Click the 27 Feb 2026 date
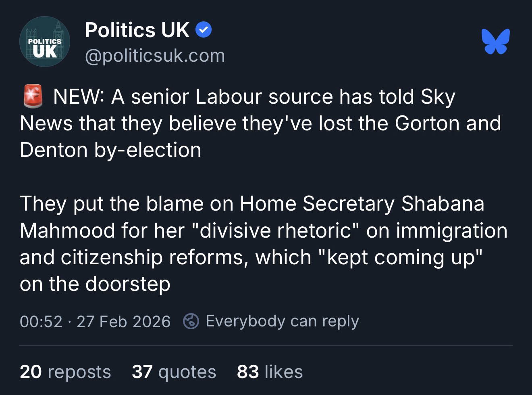 (x=123, y=322)
